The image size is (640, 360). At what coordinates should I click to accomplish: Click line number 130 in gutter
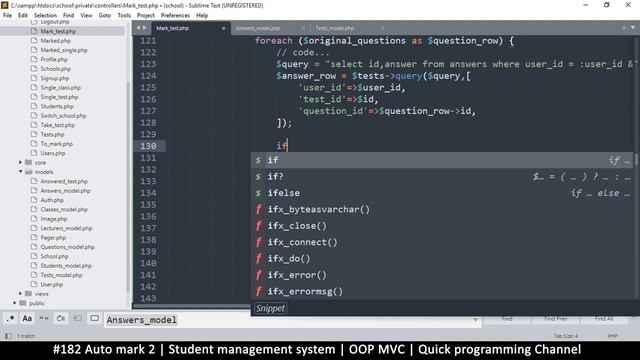click(x=148, y=146)
